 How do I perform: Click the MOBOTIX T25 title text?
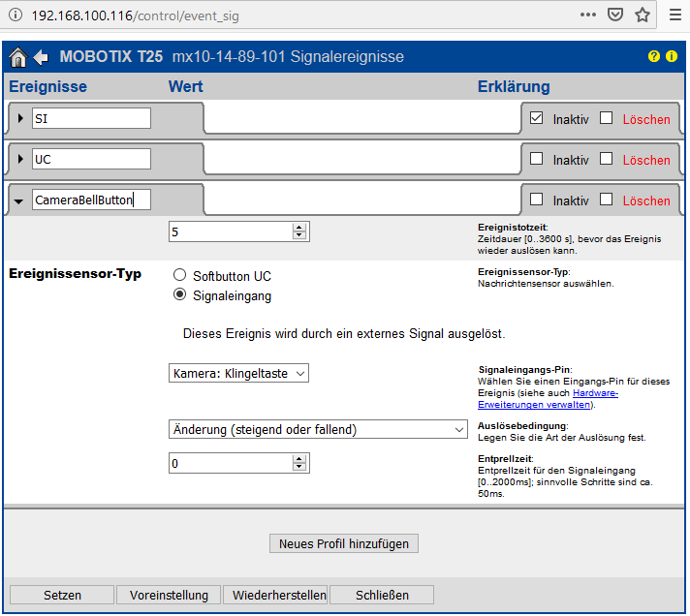point(111,57)
